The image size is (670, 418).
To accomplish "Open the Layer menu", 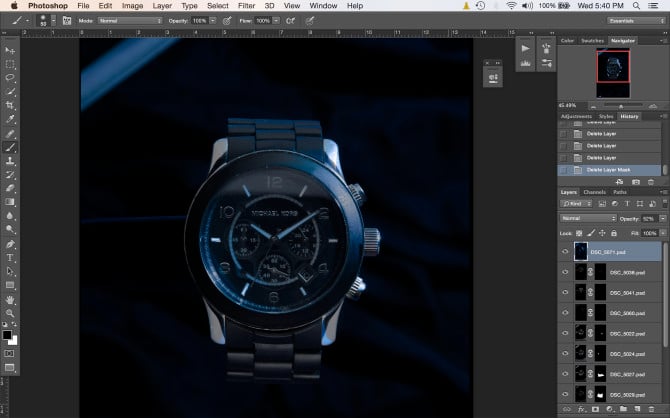I will pyautogui.click(x=162, y=6).
